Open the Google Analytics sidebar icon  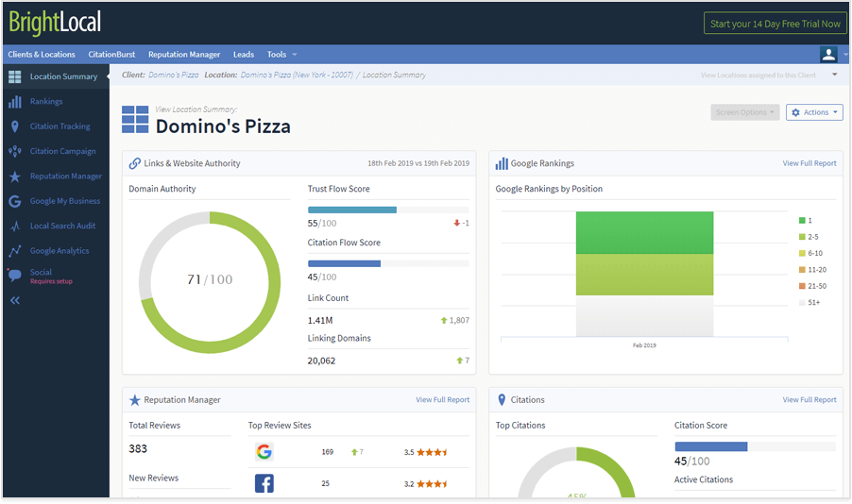[x=14, y=251]
